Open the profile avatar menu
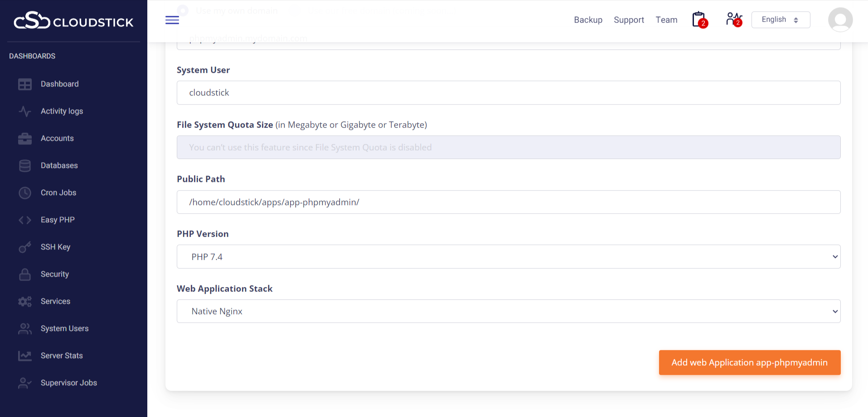 click(x=840, y=20)
